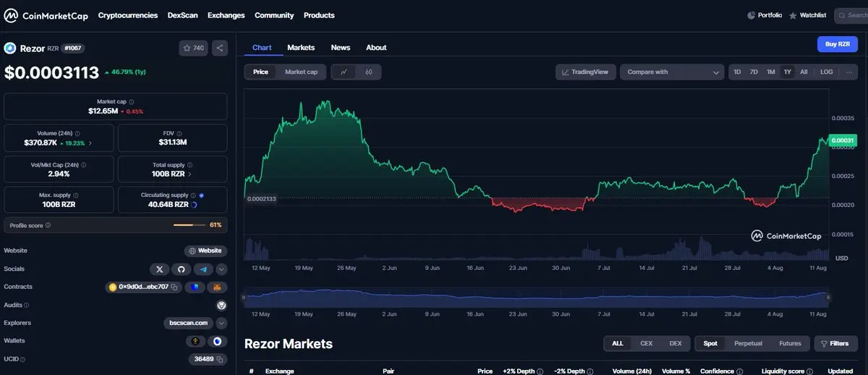Switch to the News tab
Screen dimensions: 868x375
click(341, 47)
